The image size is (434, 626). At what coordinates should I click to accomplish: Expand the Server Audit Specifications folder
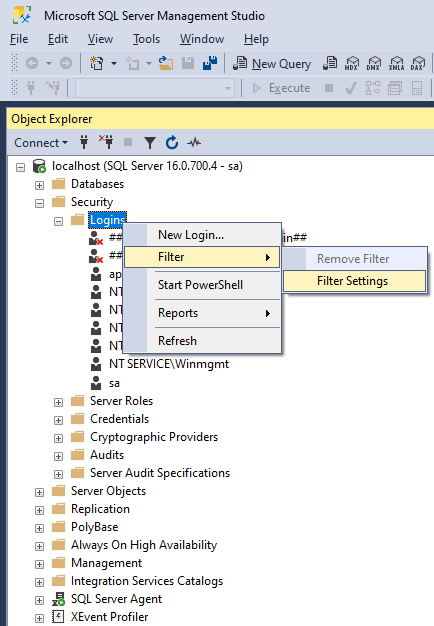[58, 474]
